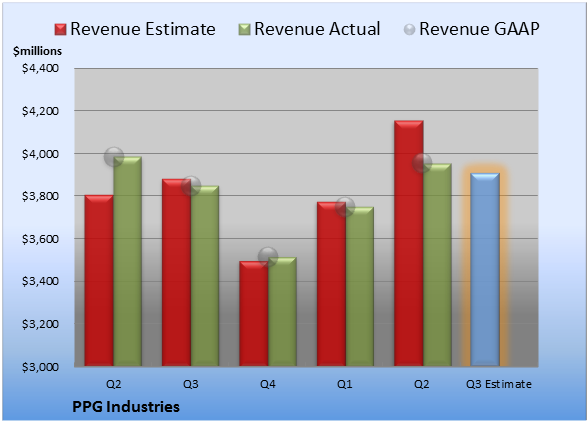Click the '$millions' axis unit label
Screen dimensions: 588x422
point(37,51)
